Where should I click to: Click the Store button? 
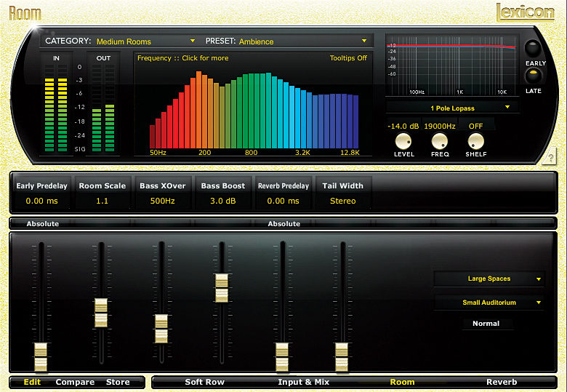(x=118, y=382)
